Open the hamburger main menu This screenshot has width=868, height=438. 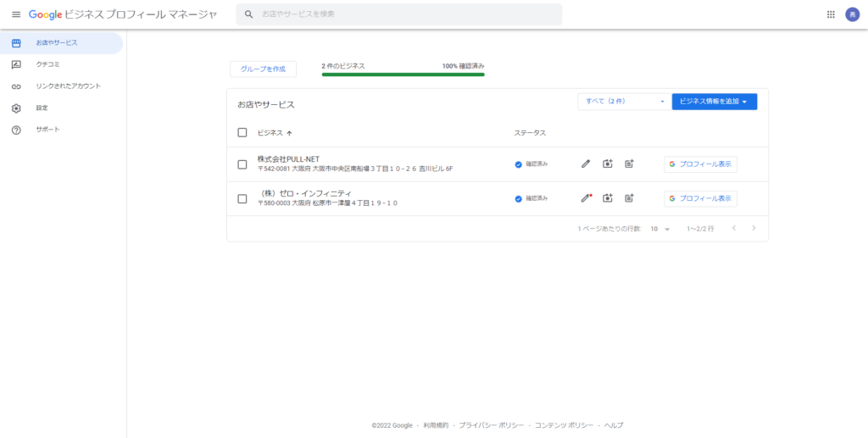point(15,14)
